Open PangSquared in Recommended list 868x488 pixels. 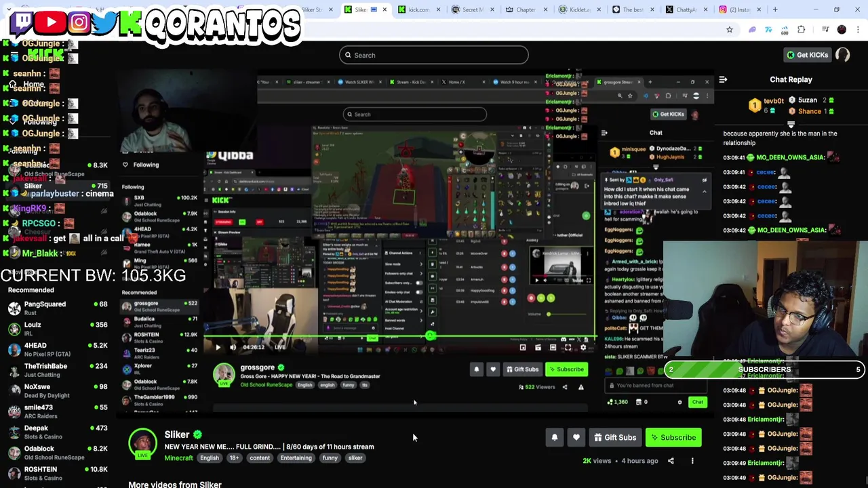57,308
